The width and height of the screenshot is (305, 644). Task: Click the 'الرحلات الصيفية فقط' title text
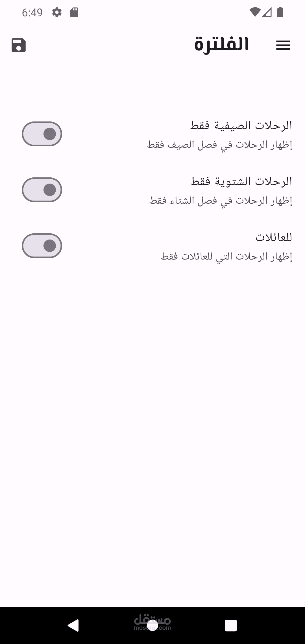(x=241, y=125)
